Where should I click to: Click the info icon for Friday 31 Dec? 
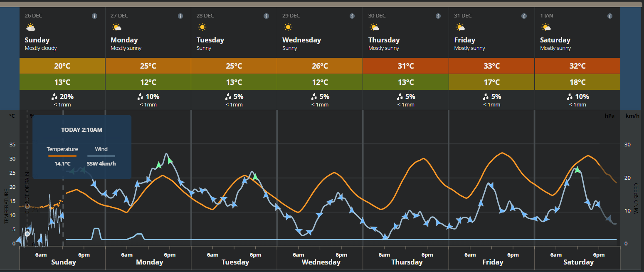point(524,16)
